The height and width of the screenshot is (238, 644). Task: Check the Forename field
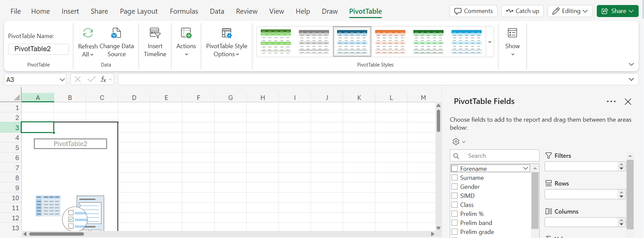pos(455,168)
